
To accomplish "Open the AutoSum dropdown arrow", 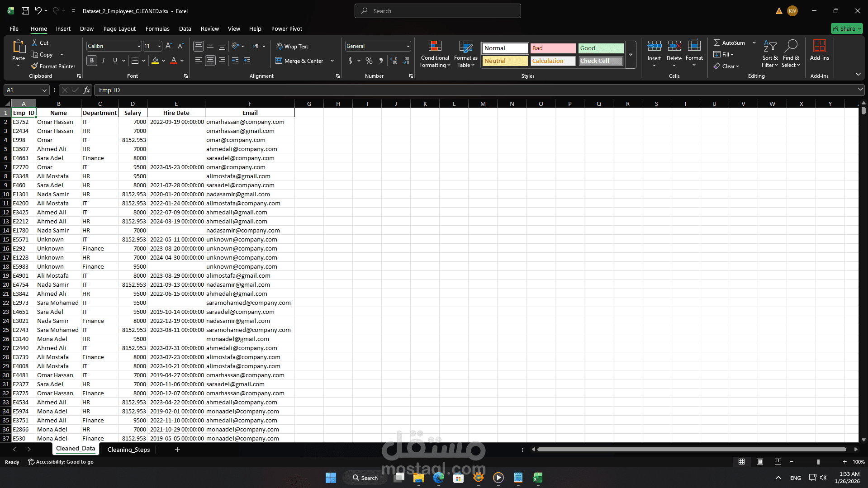I will click(754, 43).
